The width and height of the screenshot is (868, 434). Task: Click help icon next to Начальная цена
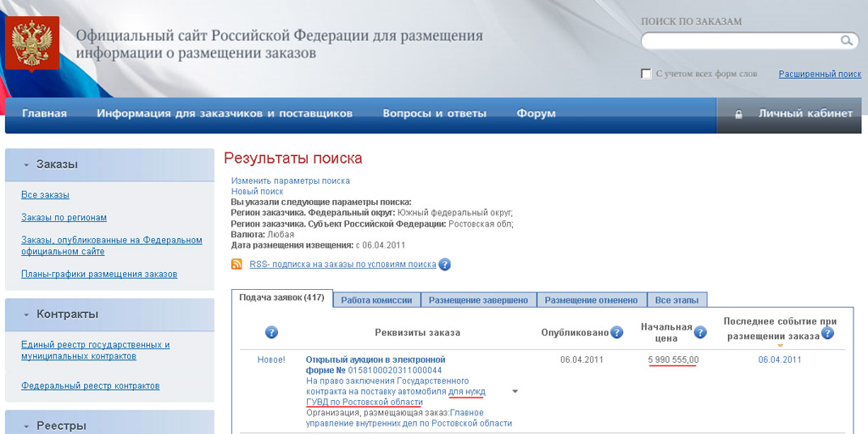(x=700, y=332)
